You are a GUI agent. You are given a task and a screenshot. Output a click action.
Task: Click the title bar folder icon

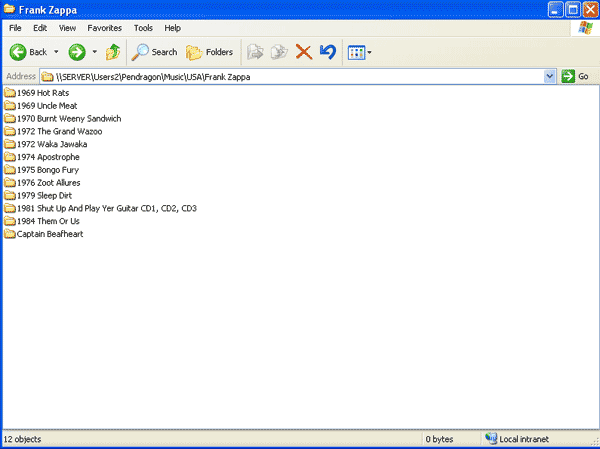click(x=9, y=9)
